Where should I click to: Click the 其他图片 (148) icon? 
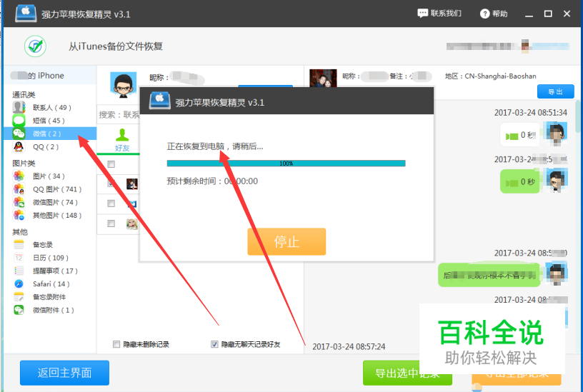pos(19,215)
